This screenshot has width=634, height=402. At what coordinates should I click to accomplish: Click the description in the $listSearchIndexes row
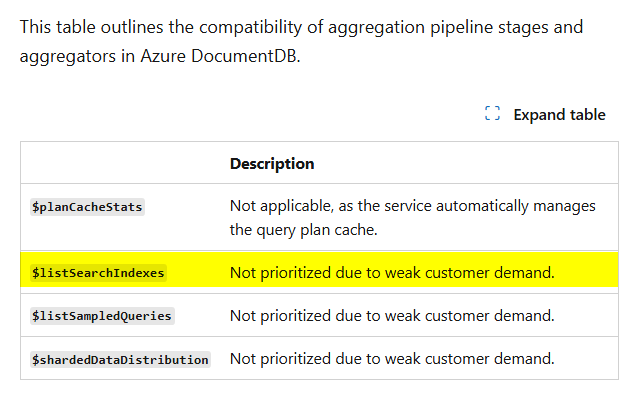click(x=392, y=273)
